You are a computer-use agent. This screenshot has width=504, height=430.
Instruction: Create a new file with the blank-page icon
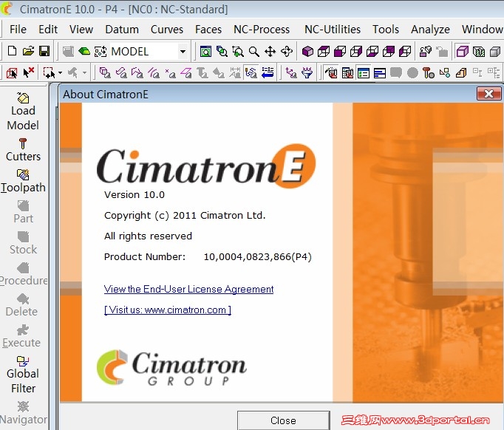click(x=12, y=51)
